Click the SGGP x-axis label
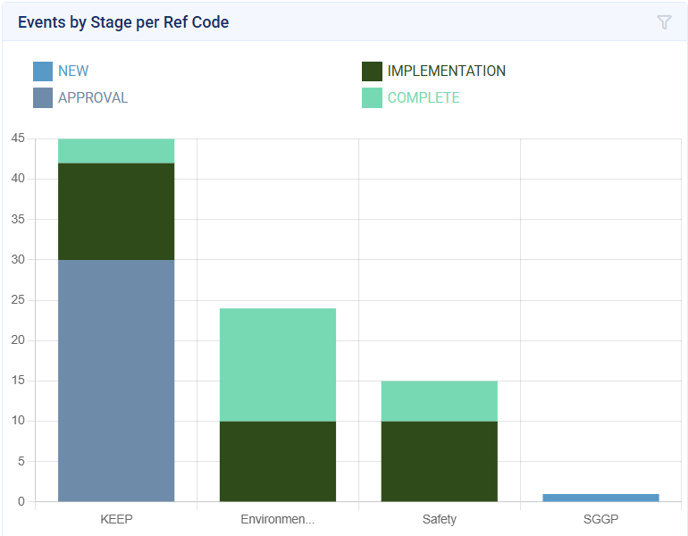The height and width of the screenshot is (536, 688). (601, 519)
